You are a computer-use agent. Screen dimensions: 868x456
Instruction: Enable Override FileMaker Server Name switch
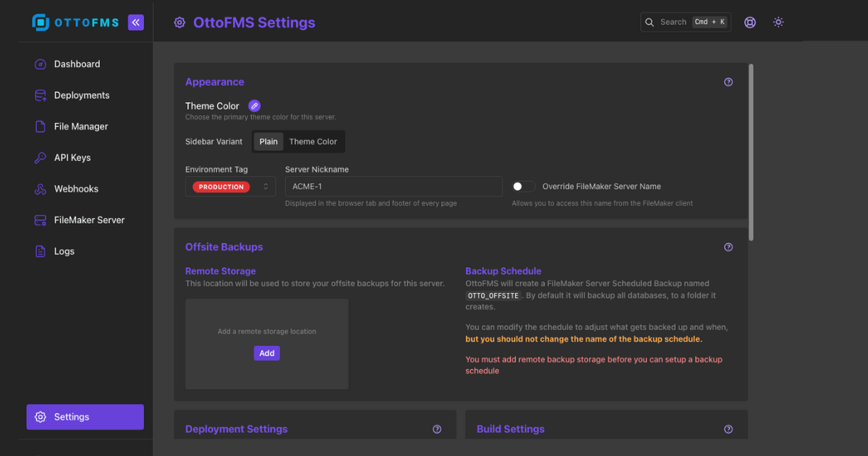pos(524,187)
